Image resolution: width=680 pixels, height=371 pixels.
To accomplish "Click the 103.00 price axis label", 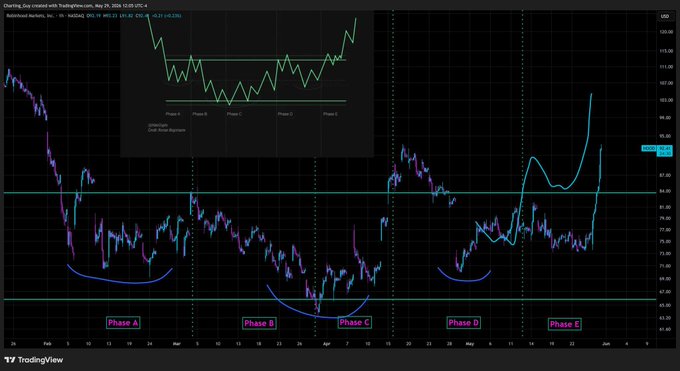I will (x=666, y=100).
